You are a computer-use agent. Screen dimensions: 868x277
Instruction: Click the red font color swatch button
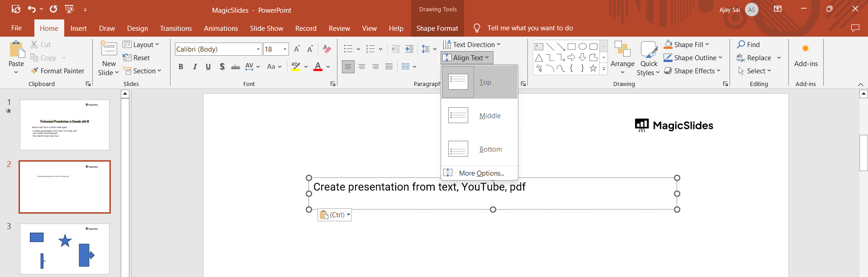click(318, 67)
